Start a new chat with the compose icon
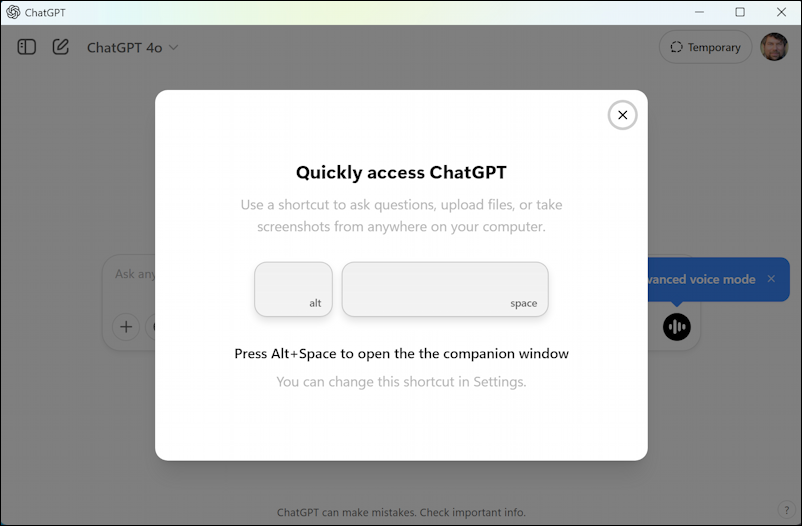The height and width of the screenshot is (526, 802). (x=60, y=47)
